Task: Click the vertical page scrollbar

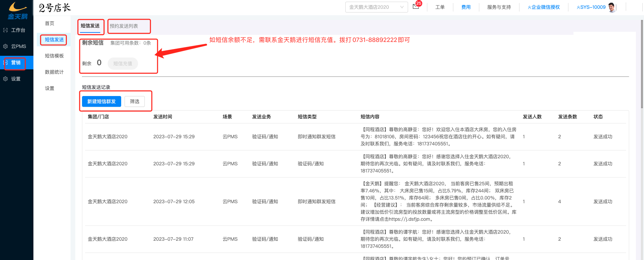Action: pos(642,64)
